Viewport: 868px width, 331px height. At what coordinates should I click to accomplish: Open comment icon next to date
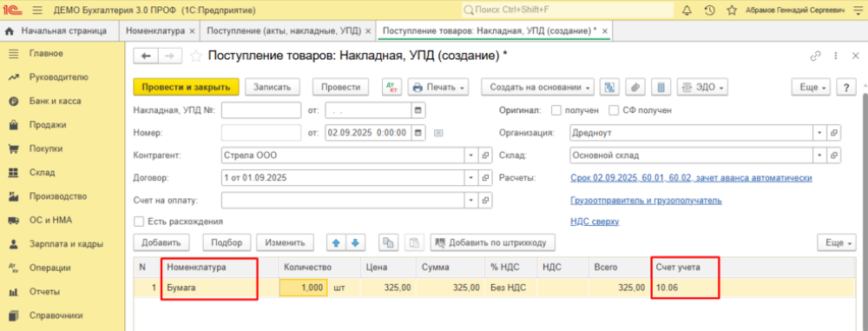(x=439, y=133)
